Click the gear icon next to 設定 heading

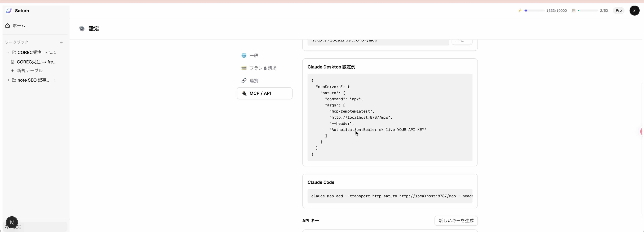point(82,28)
